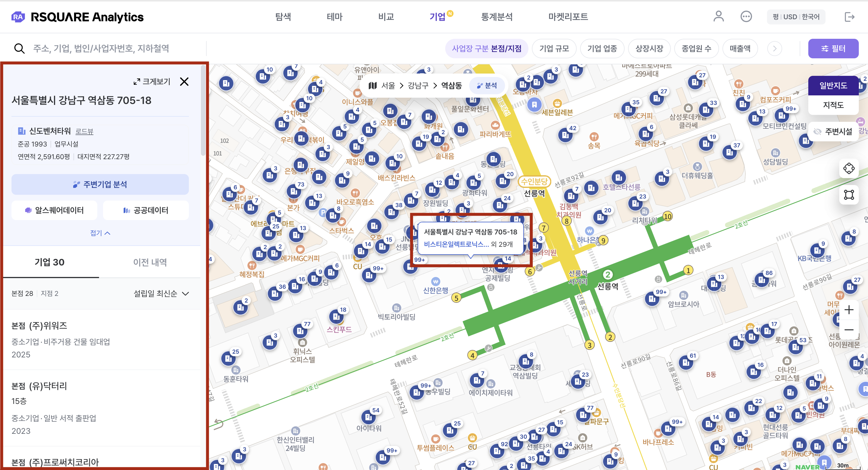Open the 설립일 최신순 sort dropdown
This screenshot has width=868, height=470.
pyautogui.click(x=161, y=293)
